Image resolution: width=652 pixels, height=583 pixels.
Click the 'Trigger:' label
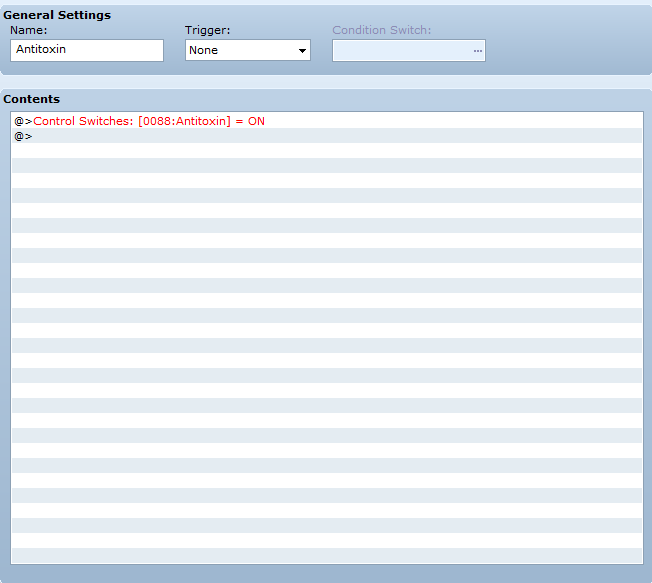(x=207, y=30)
